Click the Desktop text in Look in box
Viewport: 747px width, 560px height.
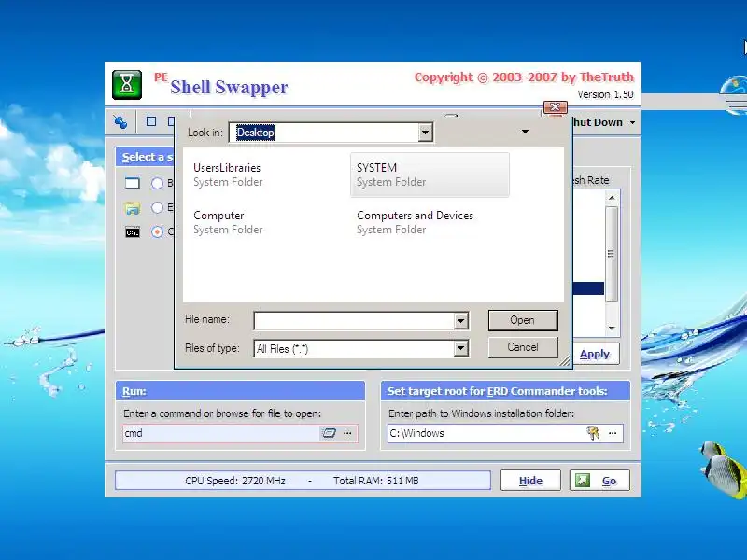coord(255,133)
